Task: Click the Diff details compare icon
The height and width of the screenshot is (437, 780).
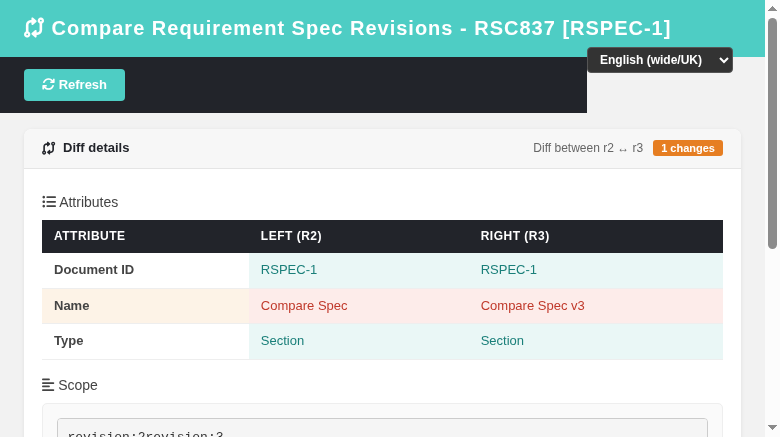Action: (49, 148)
